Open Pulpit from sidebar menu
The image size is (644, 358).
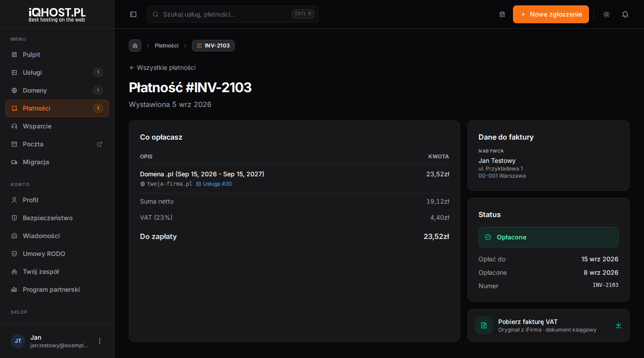pyautogui.click(x=57, y=55)
